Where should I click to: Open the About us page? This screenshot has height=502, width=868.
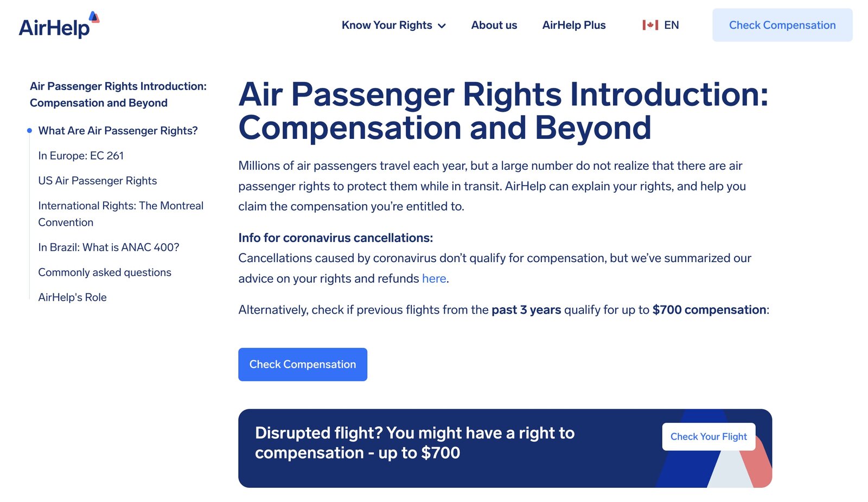[x=494, y=25]
